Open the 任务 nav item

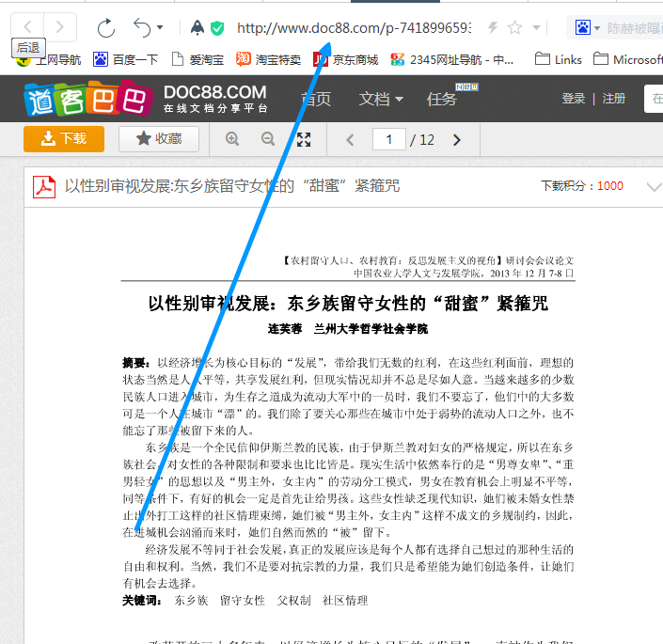[x=442, y=99]
